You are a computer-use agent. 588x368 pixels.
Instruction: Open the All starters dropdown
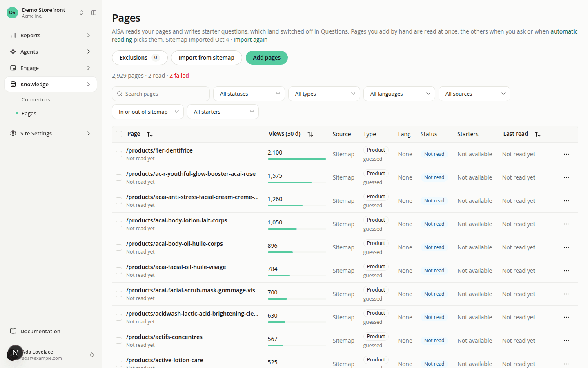click(x=223, y=112)
